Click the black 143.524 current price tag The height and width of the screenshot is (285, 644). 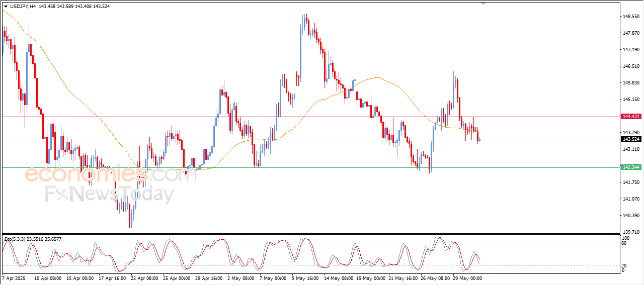pos(631,139)
